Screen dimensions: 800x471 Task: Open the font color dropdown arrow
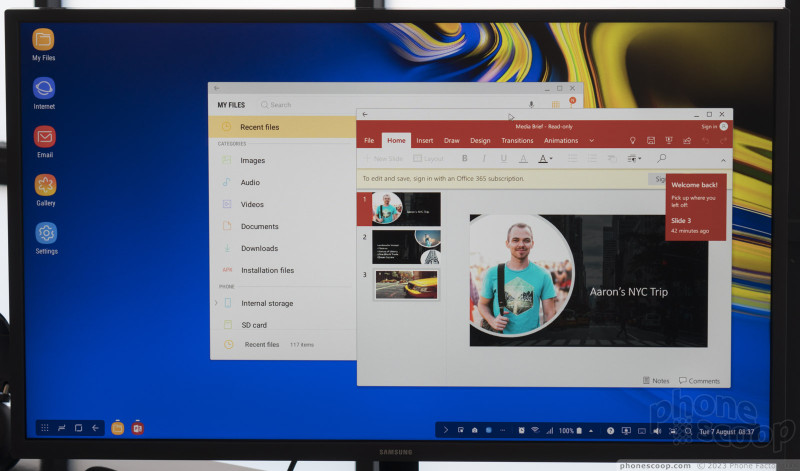[551, 159]
